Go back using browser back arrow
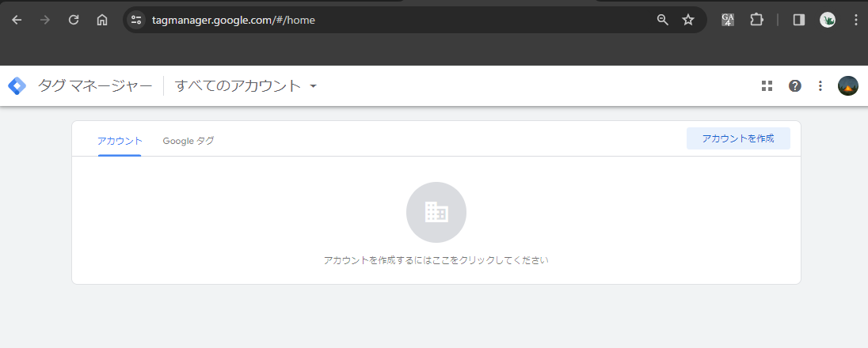The width and height of the screenshot is (868, 348). 17,20
